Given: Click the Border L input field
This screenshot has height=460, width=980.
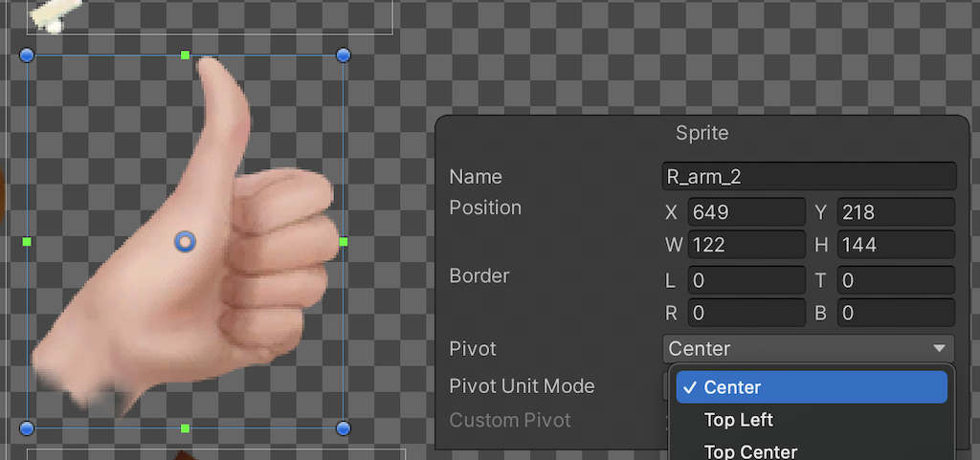Looking at the screenshot, I should click(x=746, y=280).
